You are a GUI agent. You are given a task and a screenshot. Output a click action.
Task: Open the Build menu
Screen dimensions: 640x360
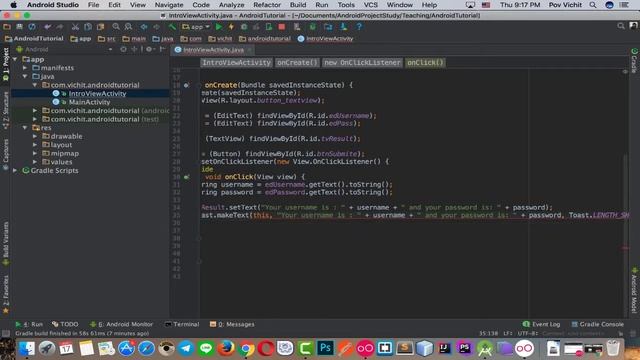[298, 5]
